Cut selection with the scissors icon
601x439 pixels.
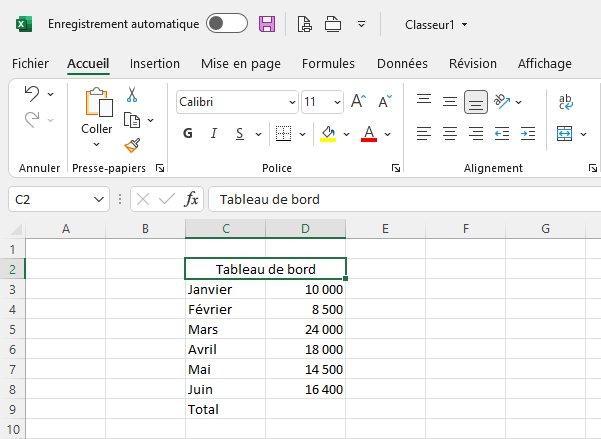pos(132,95)
